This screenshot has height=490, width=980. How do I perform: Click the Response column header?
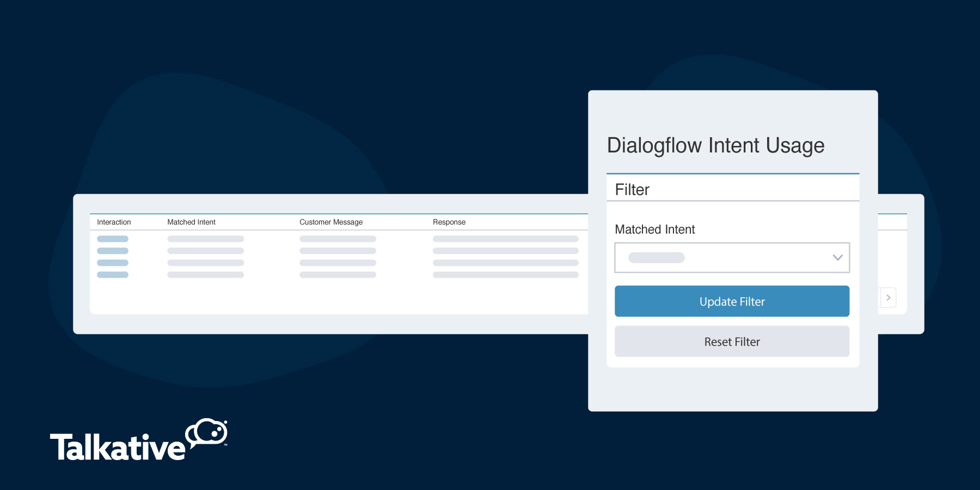pos(448,222)
